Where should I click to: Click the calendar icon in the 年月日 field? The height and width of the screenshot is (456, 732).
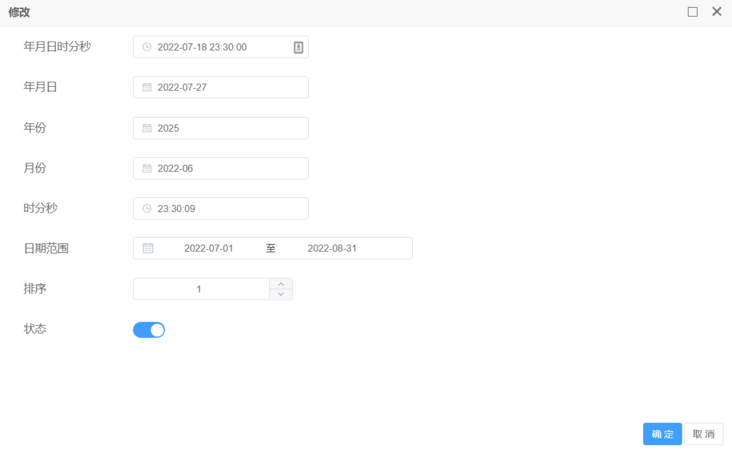coord(147,87)
